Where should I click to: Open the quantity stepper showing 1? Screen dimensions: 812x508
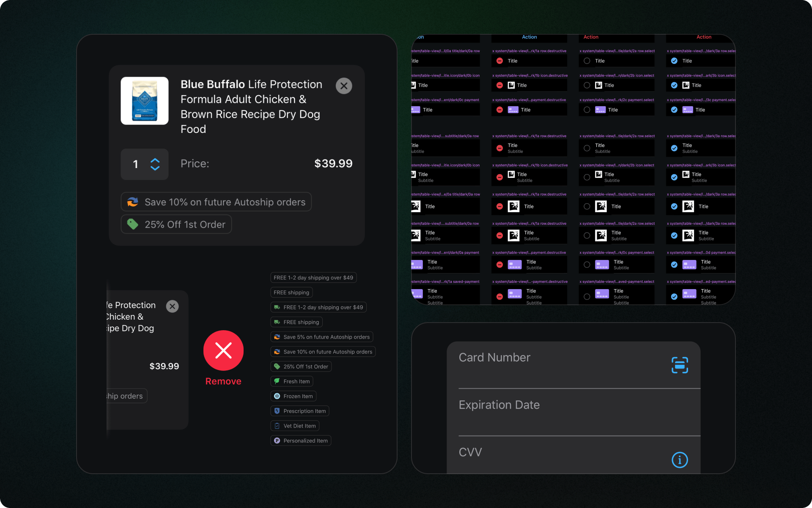click(145, 164)
